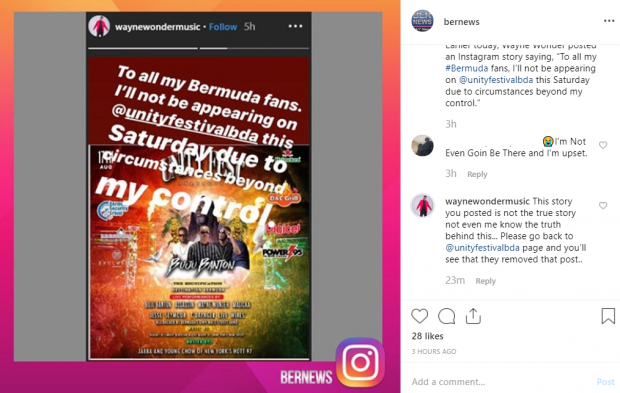This screenshot has width=620, height=393.
Task: Open post options next to bernews
Action: click(609, 21)
